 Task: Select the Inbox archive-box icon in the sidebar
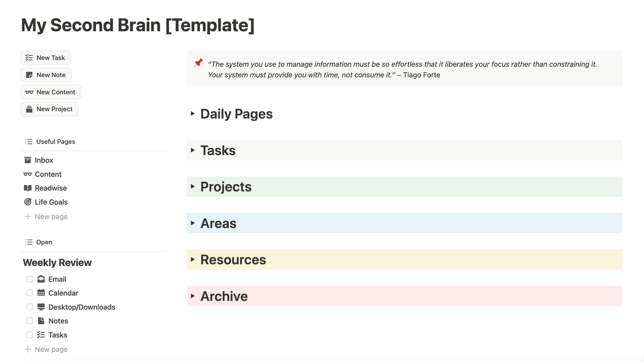click(28, 160)
